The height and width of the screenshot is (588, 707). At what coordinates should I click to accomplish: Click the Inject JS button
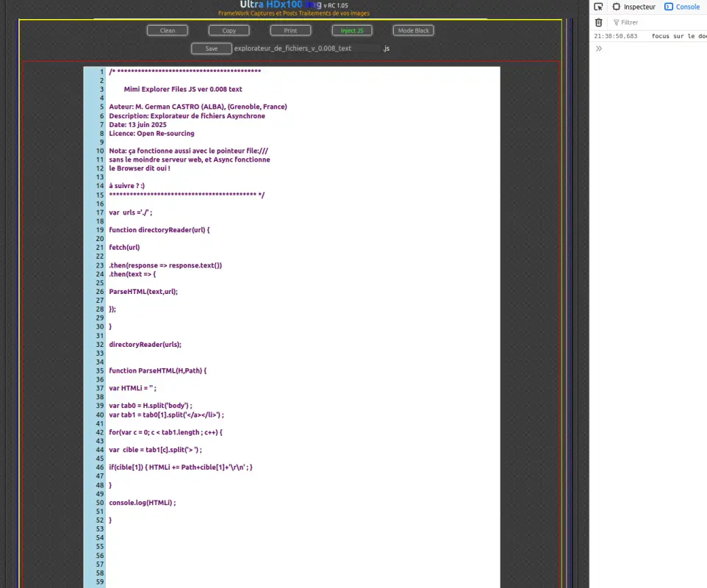[x=352, y=31]
